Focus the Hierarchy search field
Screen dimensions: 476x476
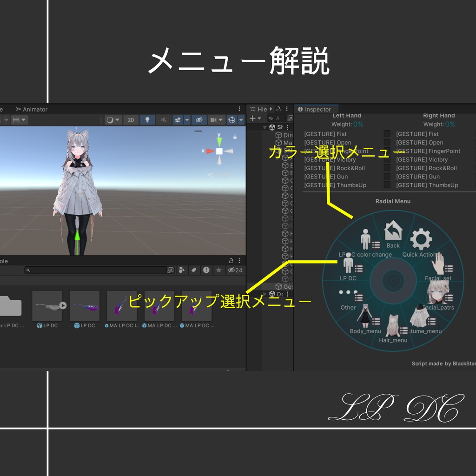(276, 119)
